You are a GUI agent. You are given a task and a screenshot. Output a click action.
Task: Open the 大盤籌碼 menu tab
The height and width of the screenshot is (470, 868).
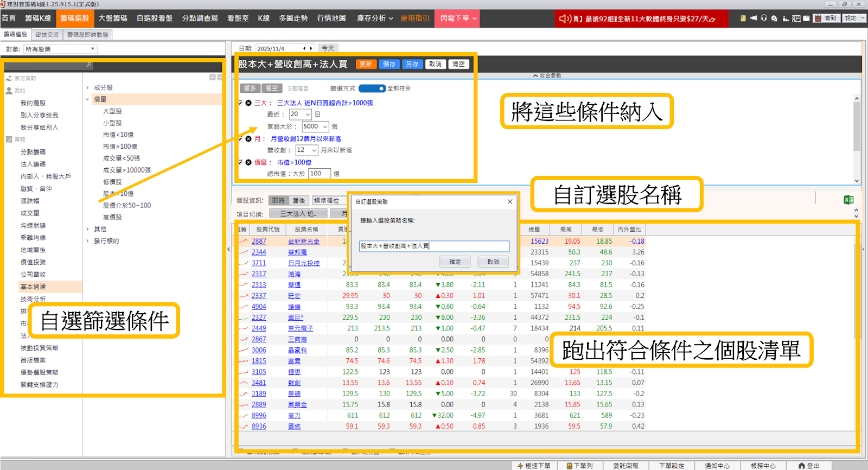pos(112,18)
